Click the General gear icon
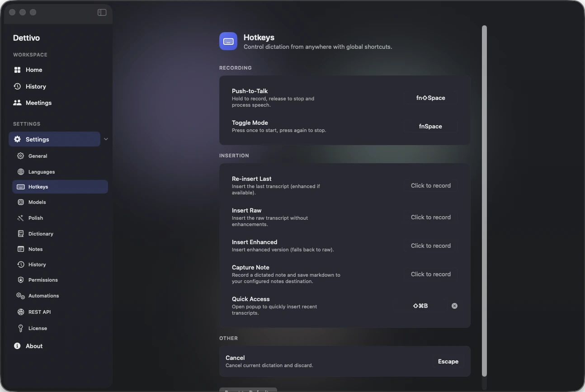The width and height of the screenshot is (585, 392). coord(20,156)
